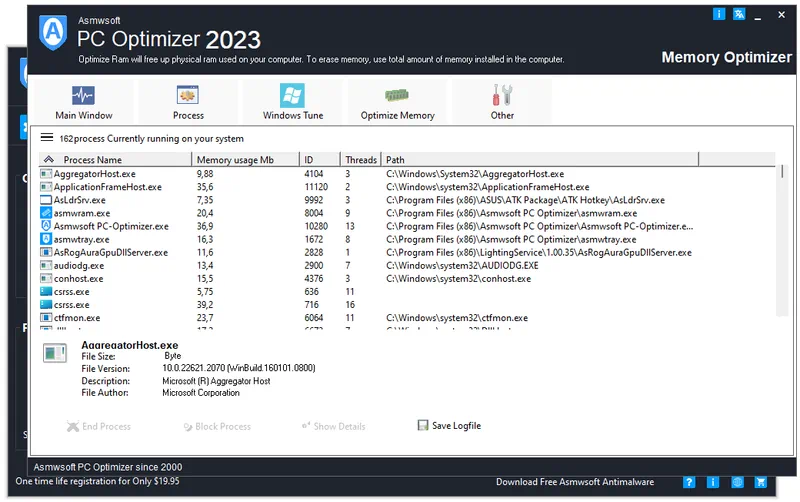Click the Show Details button

coord(334,426)
